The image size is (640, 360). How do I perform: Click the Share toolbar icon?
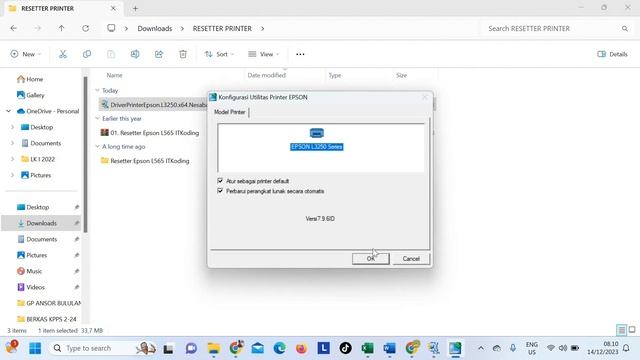(159, 54)
